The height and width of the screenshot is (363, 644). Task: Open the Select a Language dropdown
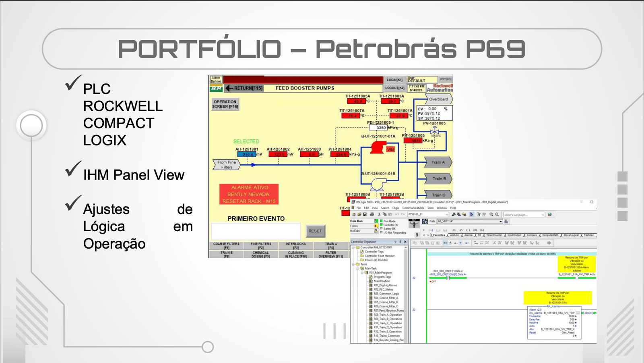tap(543, 215)
